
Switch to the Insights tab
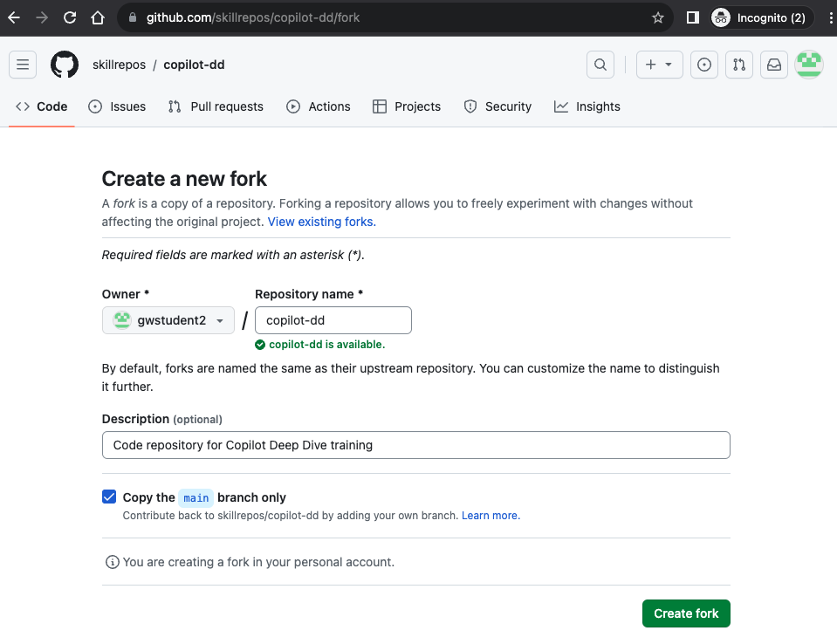point(587,106)
